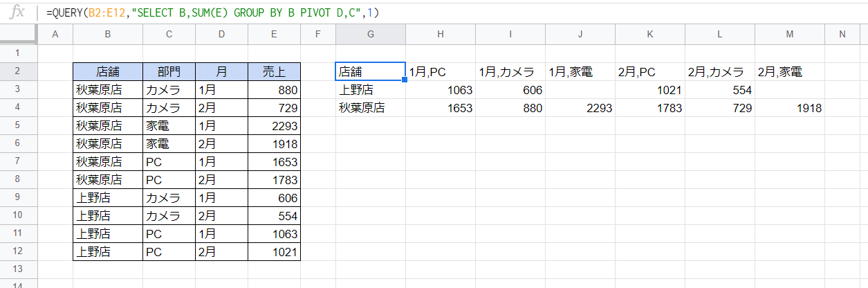The image size is (868, 288).
Task: Click the 月 header cell
Action: (x=222, y=71)
